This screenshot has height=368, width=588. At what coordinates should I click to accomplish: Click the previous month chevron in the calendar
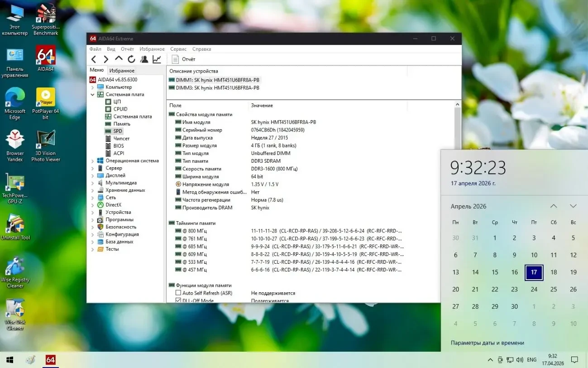pyautogui.click(x=553, y=206)
